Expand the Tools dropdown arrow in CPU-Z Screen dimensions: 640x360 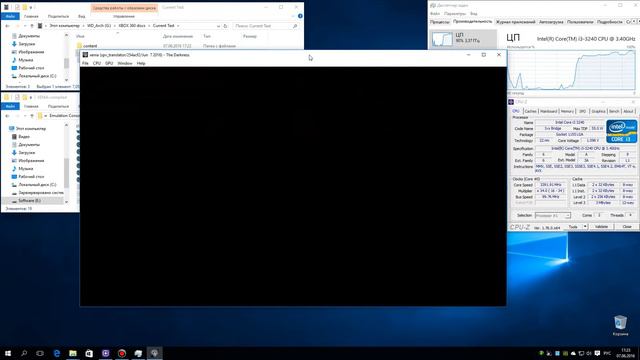tap(585, 227)
